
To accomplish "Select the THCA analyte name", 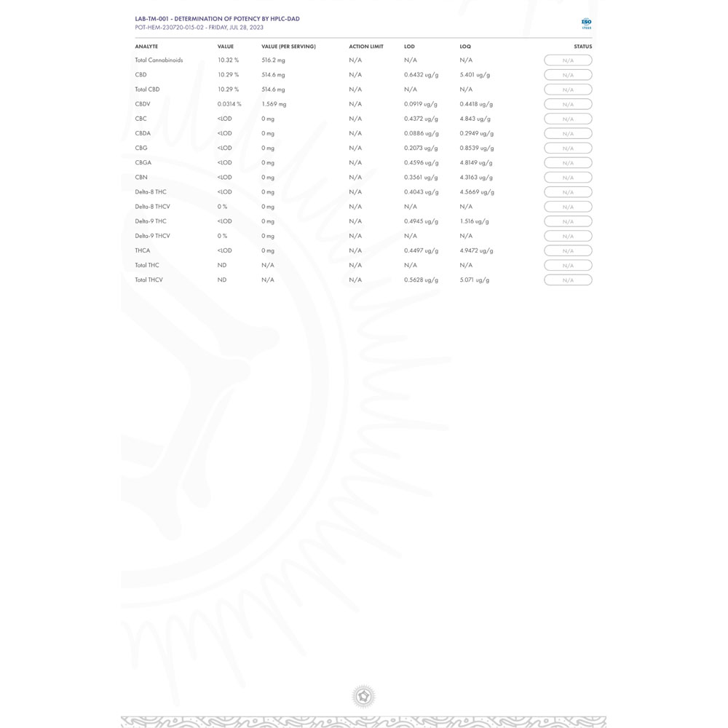I will (x=143, y=250).
